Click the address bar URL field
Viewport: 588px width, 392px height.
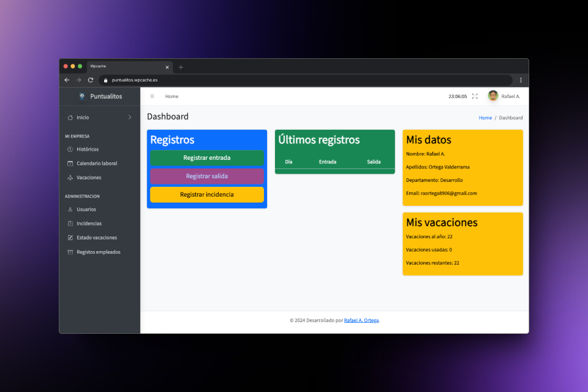tap(306, 80)
